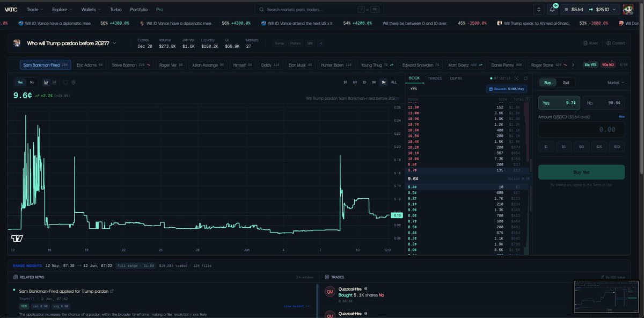The height and width of the screenshot is (318, 644).
Task: Click the wallet icon before $5.64
Action: point(566,10)
